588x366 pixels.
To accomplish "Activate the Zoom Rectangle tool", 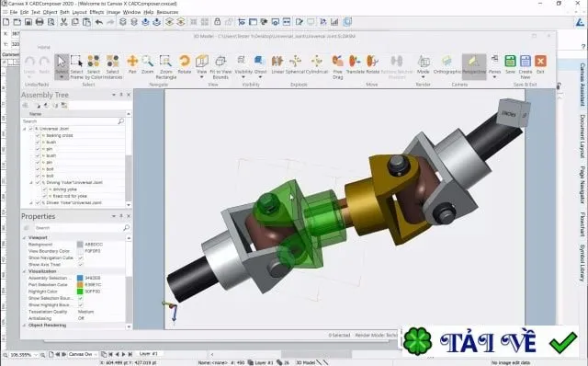I will click(165, 67).
